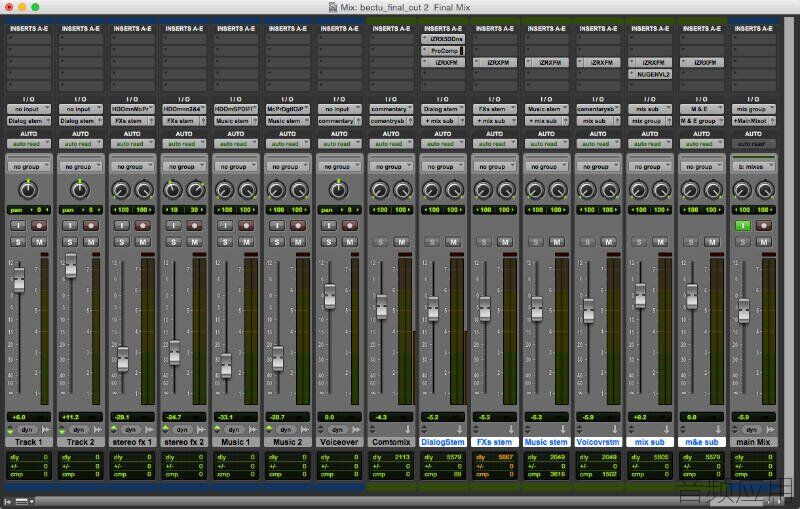Image resolution: width=800 pixels, height=509 pixels.
Task: Click volume readout -29.1 on stereo fx 1
Action: click(132, 417)
